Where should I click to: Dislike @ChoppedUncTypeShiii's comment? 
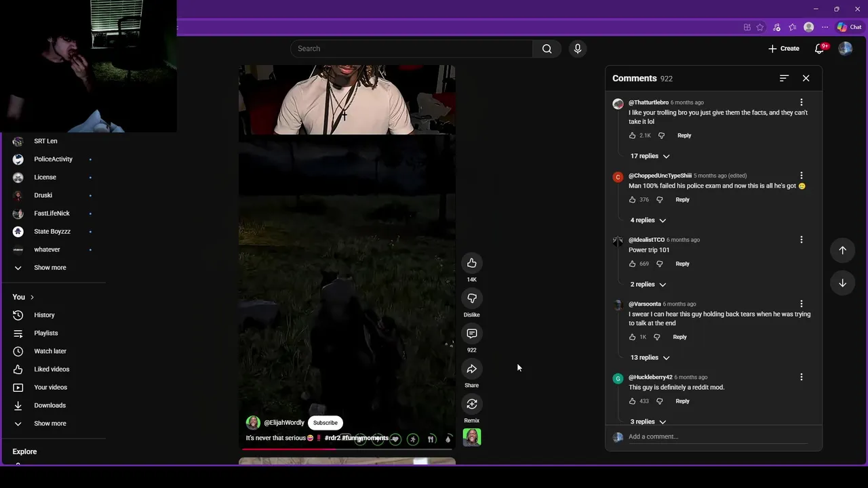660,200
